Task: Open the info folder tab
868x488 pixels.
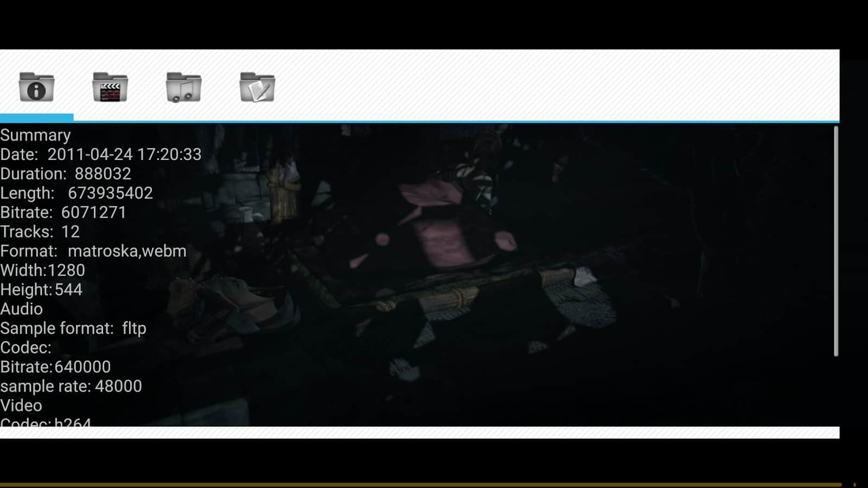Action: coord(36,87)
